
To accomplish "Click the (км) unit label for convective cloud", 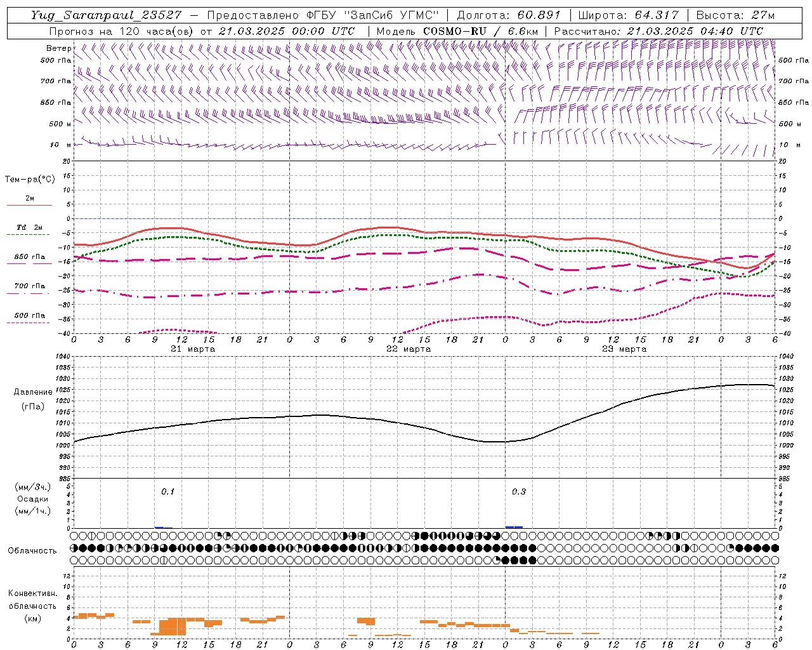I will click(32, 618).
